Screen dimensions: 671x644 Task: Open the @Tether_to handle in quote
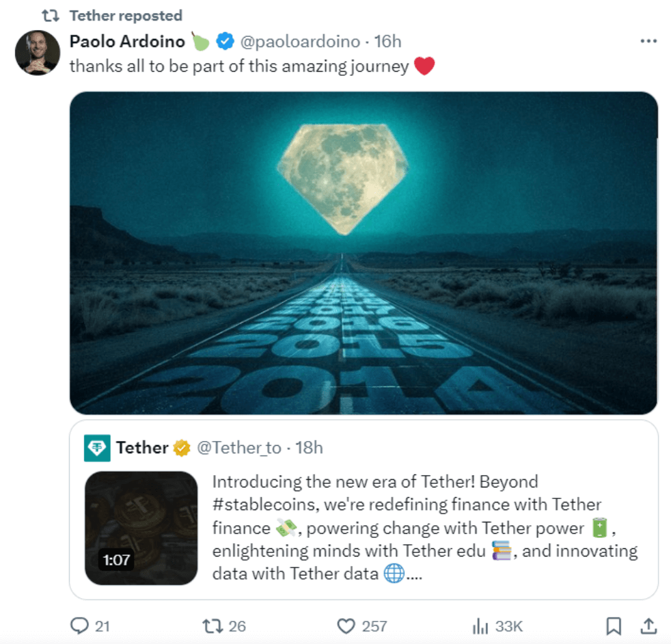point(239,448)
